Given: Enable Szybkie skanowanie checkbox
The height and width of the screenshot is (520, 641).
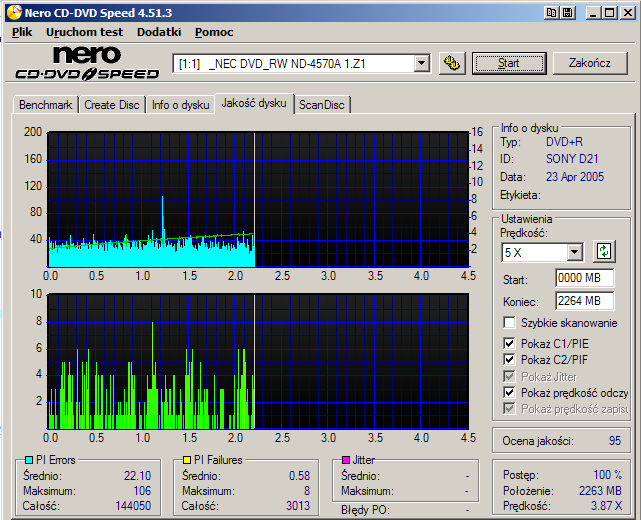Looking at the screenshot, I should tap(509, 323).
